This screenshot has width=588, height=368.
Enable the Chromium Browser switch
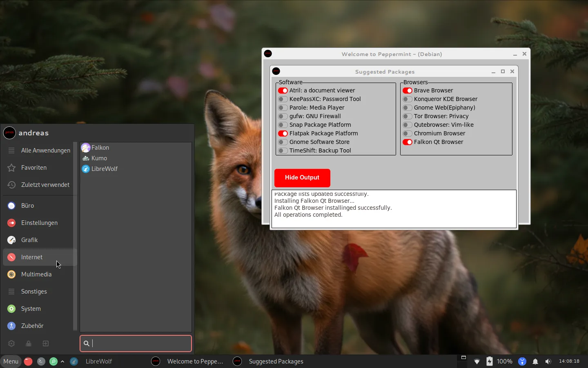[x=407, y=133]
